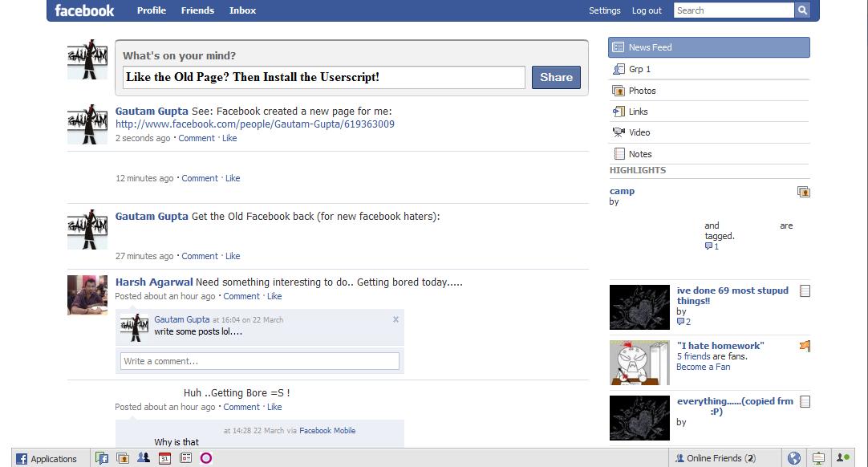Click the camera icon beside the camp highlight

pyautogui.click(x=804, y=192)
